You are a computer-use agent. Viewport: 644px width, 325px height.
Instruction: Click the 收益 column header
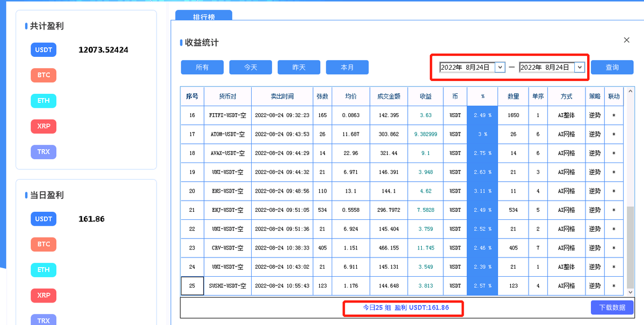click(x=426, y=97)
